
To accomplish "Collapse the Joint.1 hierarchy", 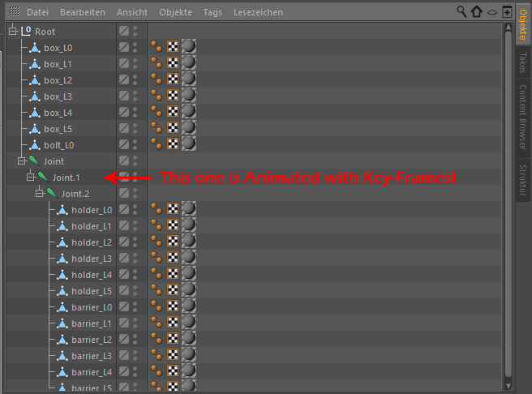I will point(31,177).
